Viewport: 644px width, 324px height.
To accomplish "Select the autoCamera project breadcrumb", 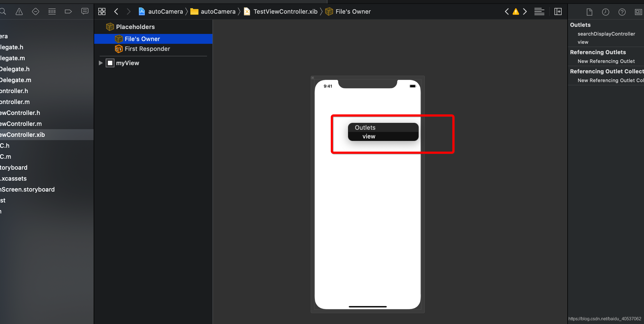I will click(x=161, y=11).
